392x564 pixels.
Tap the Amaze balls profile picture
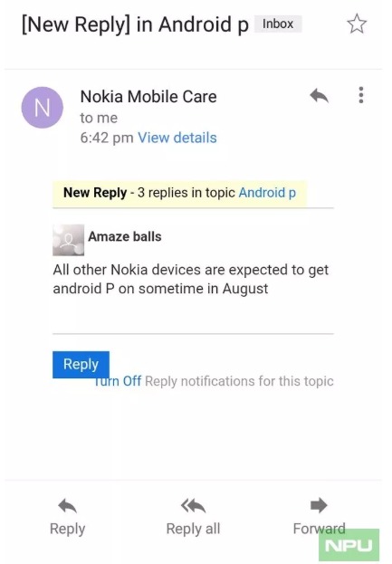[x=68, y=240]
